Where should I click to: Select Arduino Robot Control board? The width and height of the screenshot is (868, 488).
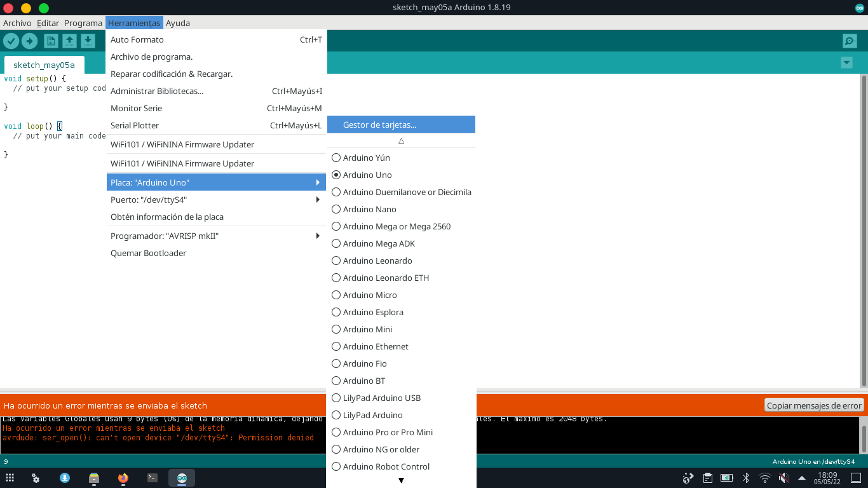click(x=401, y=466)
